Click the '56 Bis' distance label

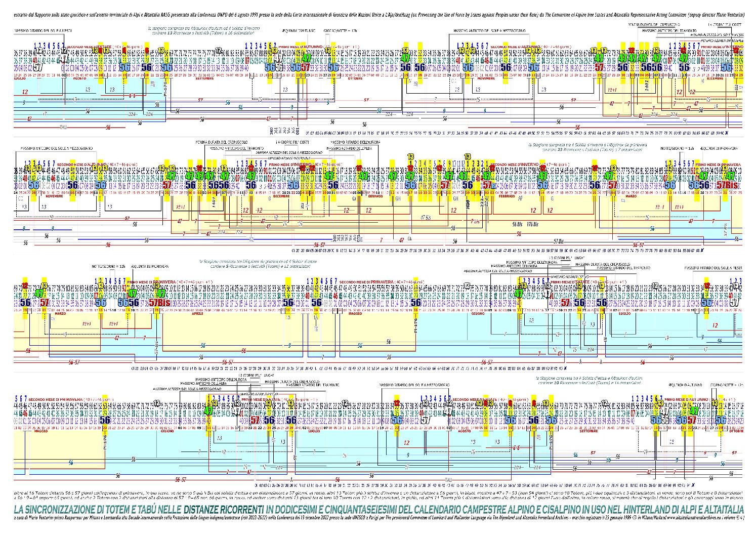[x=517, y=224]
